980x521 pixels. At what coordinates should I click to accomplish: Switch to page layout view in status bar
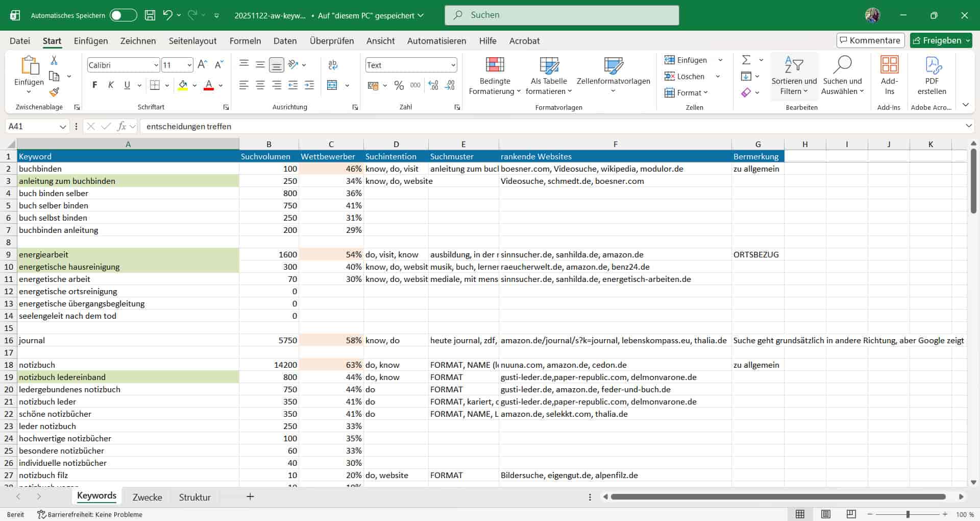(x=825, y=514)
